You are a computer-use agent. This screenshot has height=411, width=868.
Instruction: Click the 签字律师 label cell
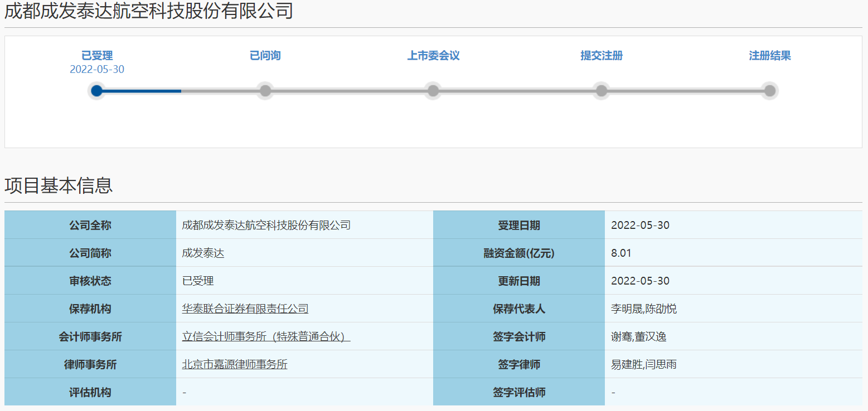(519, 364)
